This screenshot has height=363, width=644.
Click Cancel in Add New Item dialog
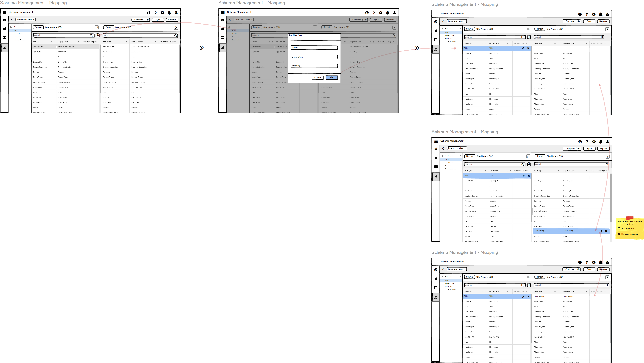pyautogui.click(x=318, y=78)
